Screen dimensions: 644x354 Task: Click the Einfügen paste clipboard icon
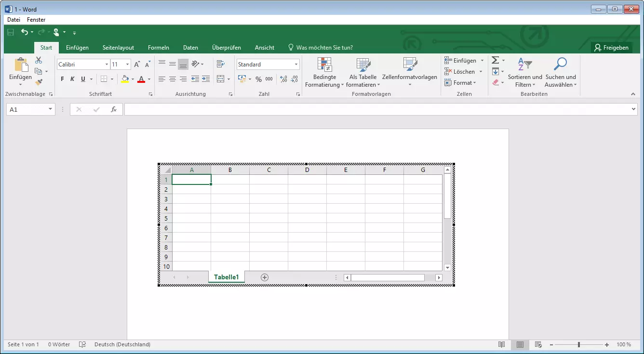click(21, 65)
